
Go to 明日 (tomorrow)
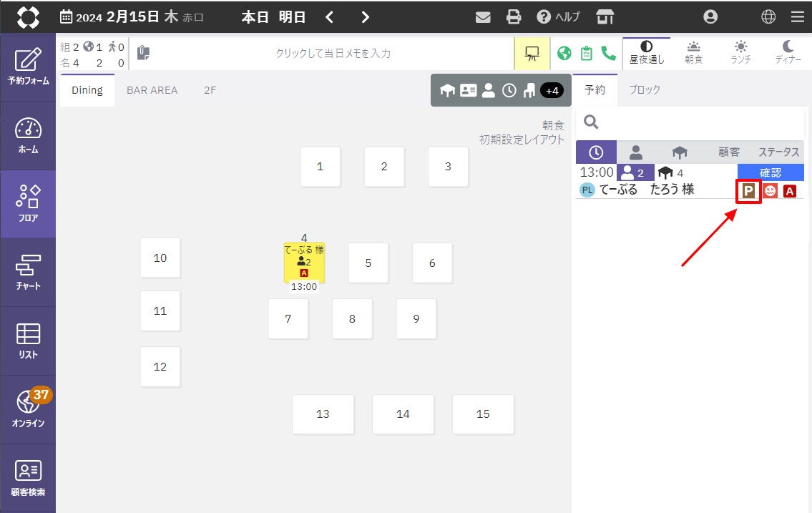tap(293, 16)
